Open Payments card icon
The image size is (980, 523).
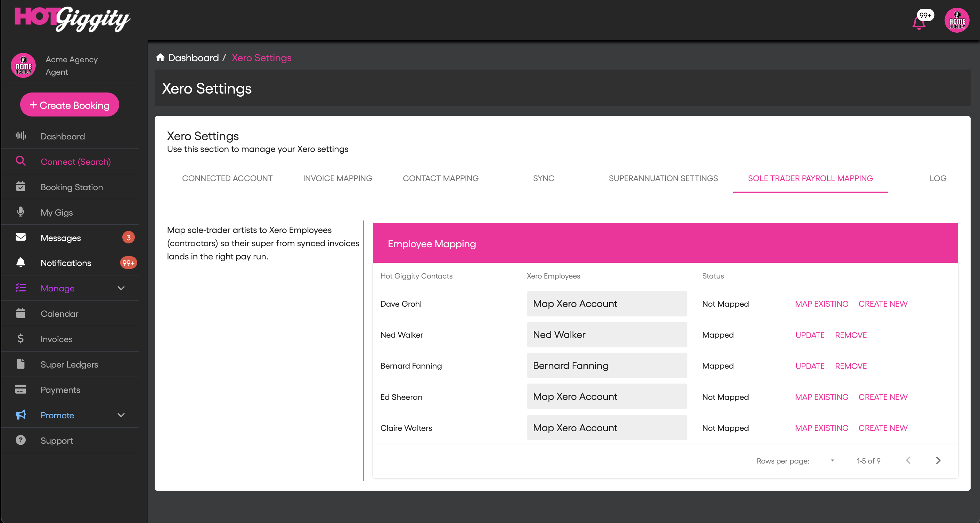pos(21,389)
